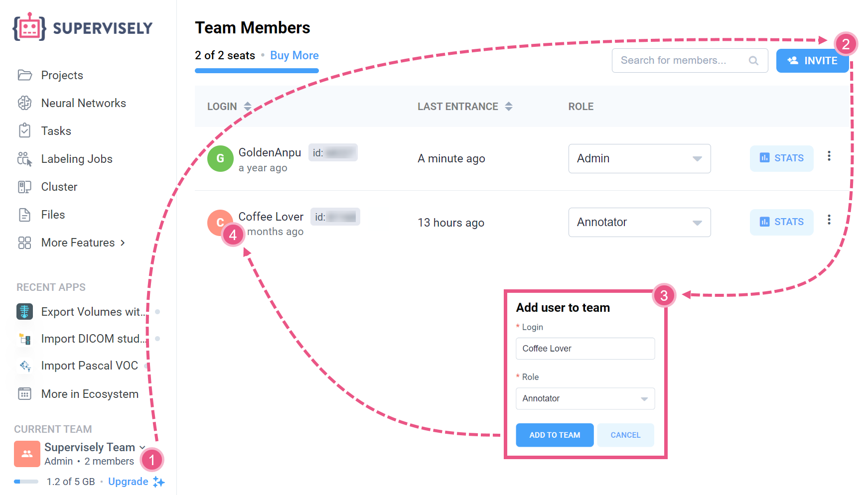Click the Supervisely robot logo icon
The image size is (868, 495).
29,27
